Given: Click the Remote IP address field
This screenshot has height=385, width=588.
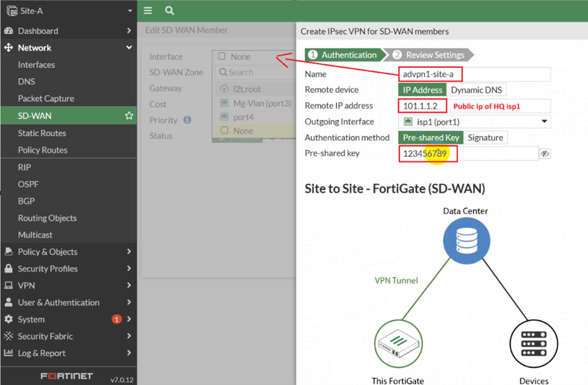Looking at the screenshot, I should (x=474, y=106).
